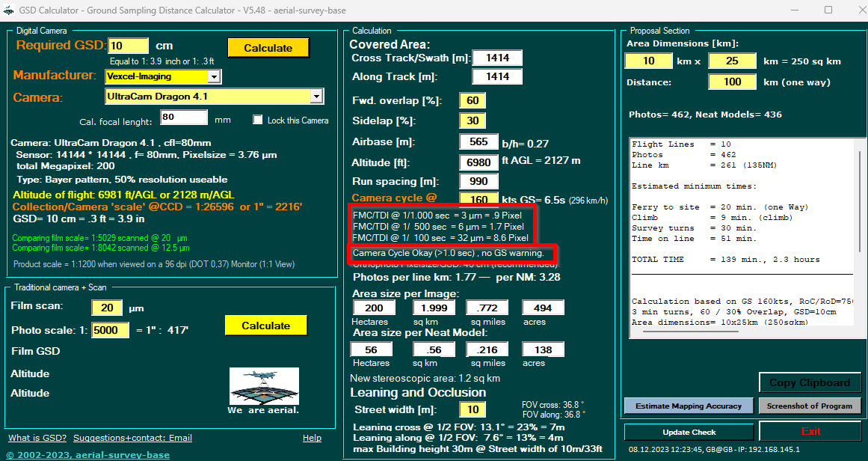Click the Exit button
This screenshot has height=461, width=868.
[810, 431]
